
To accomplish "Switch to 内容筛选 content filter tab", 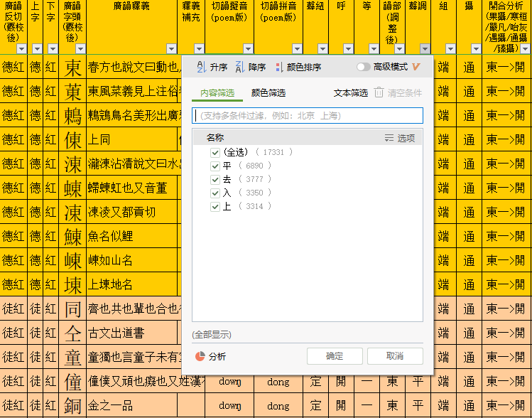I will 217,93.
